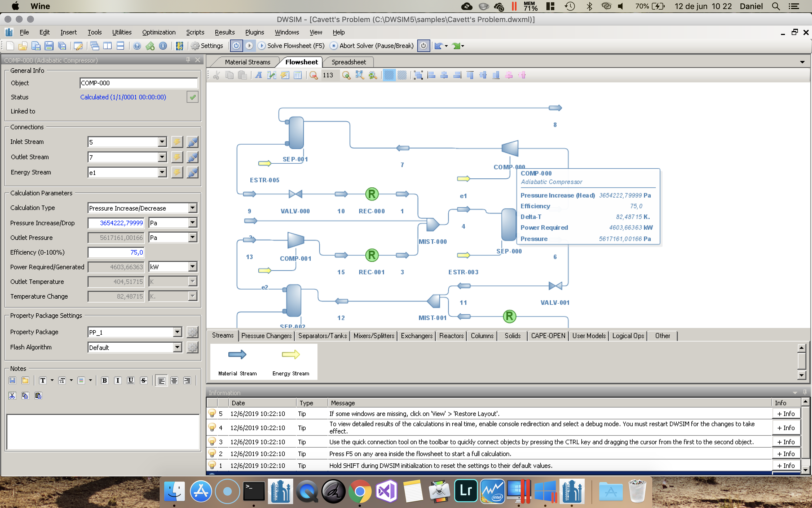
Task: Open Settings from the main toolbar
Action: 207,46
